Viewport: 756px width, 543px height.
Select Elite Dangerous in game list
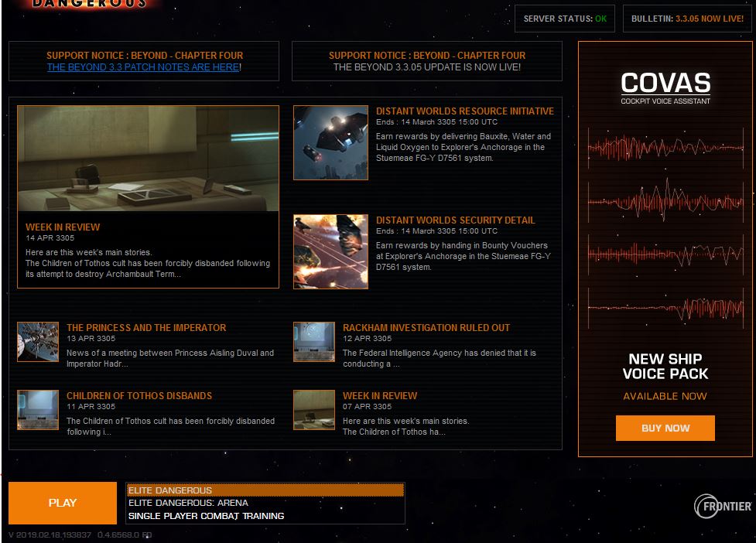265,490
